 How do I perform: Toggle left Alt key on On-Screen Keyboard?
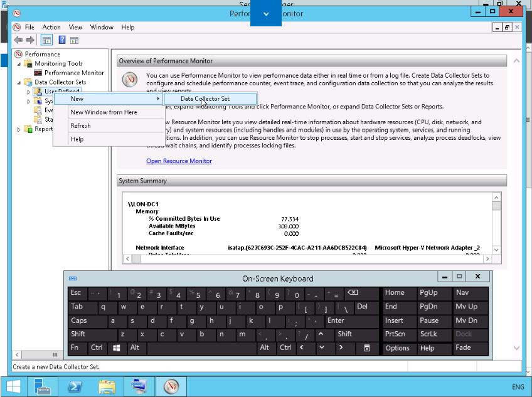click(136, 348)
